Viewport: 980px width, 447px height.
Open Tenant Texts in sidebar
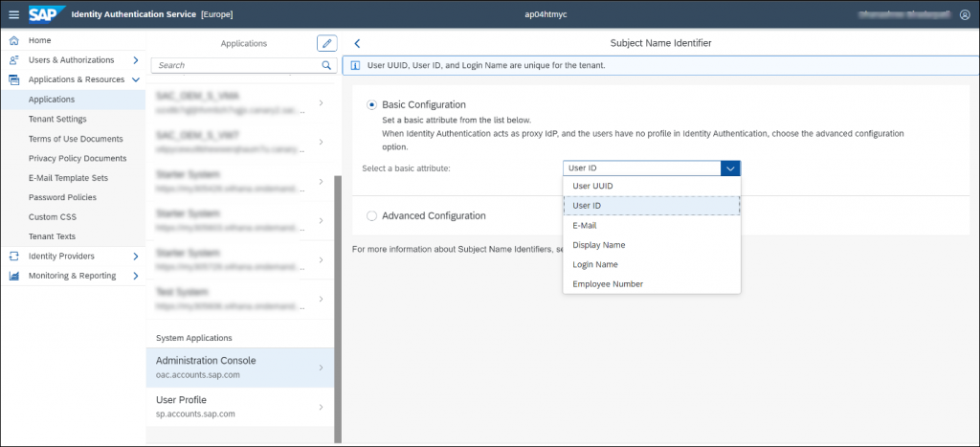[x=73, y=237]
